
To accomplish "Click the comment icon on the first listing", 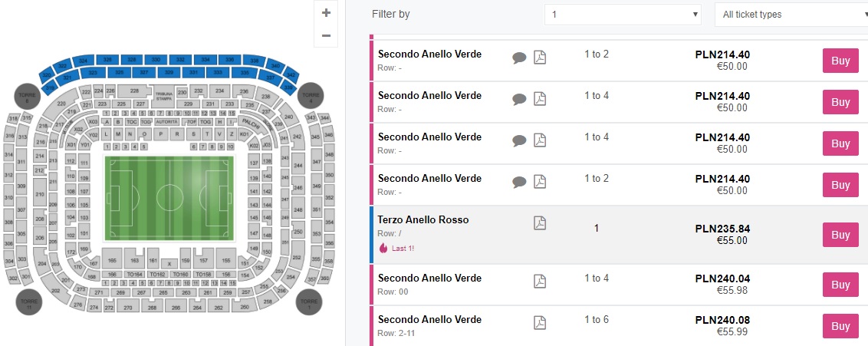I will point(519,58).
